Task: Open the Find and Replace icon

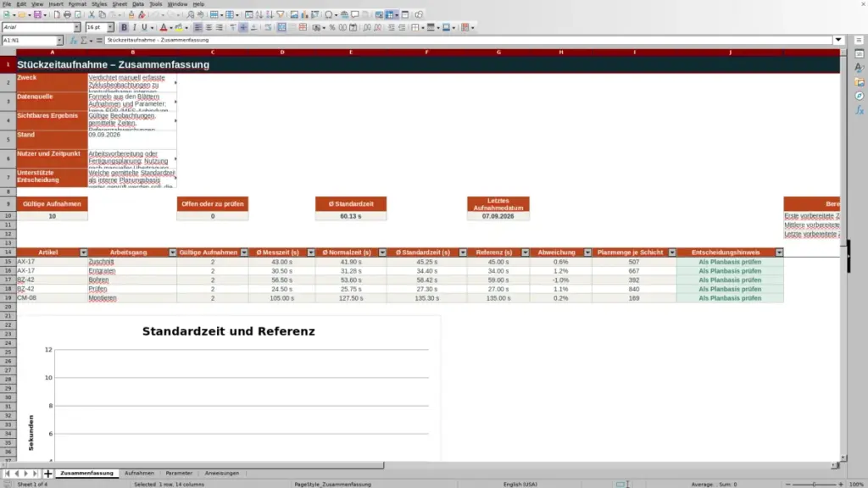Action: (x=191, y=15)
